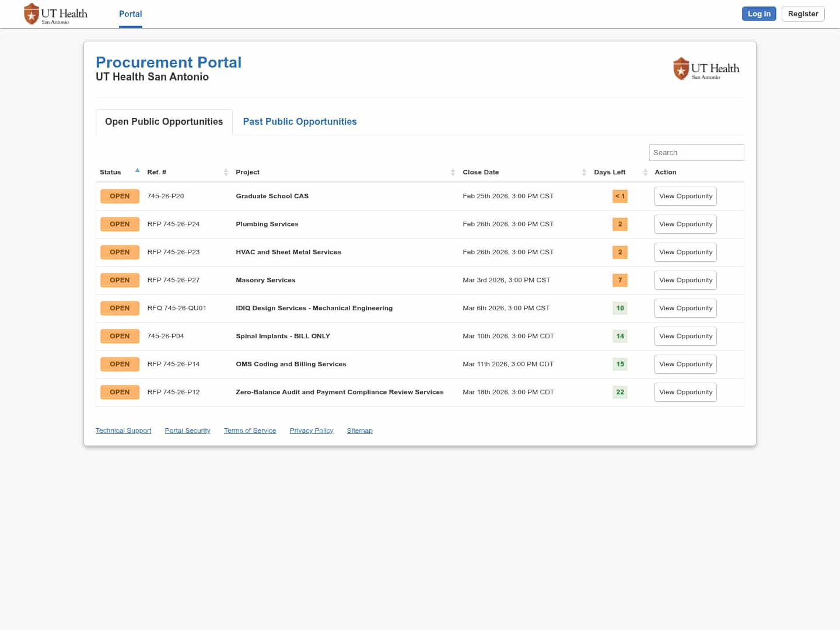
Task: Click the UT Health logo inside portal card
Action: 706,69
